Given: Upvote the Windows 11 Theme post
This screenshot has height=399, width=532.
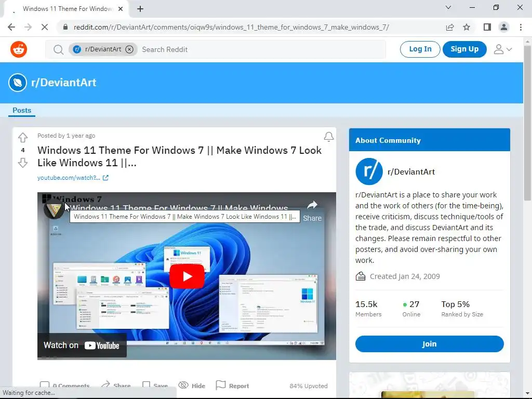Looking at the screenshot, I should 23,137.
